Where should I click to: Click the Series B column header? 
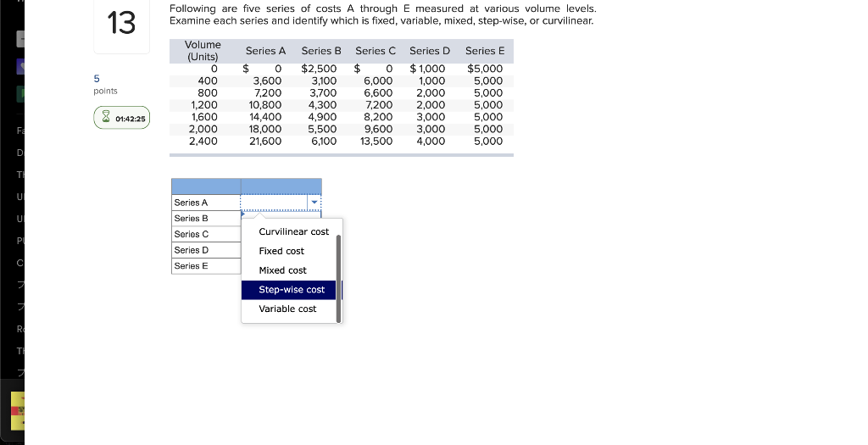click(x=321, y=51)
